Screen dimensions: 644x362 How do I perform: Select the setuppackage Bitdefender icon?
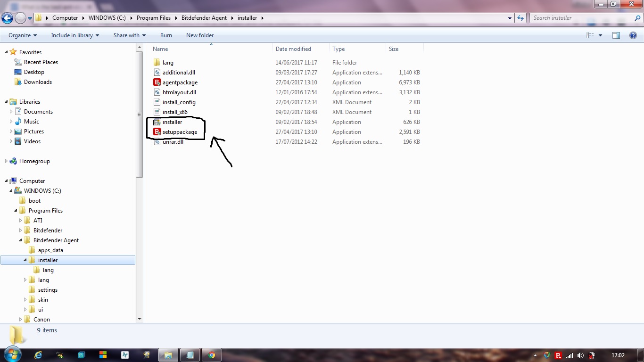157,132
